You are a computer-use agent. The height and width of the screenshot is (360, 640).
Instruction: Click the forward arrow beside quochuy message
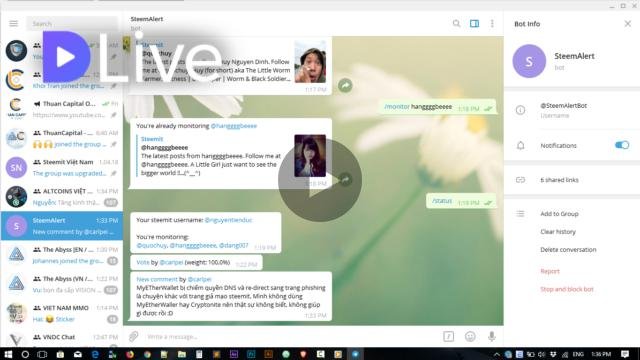click(345, 86)
